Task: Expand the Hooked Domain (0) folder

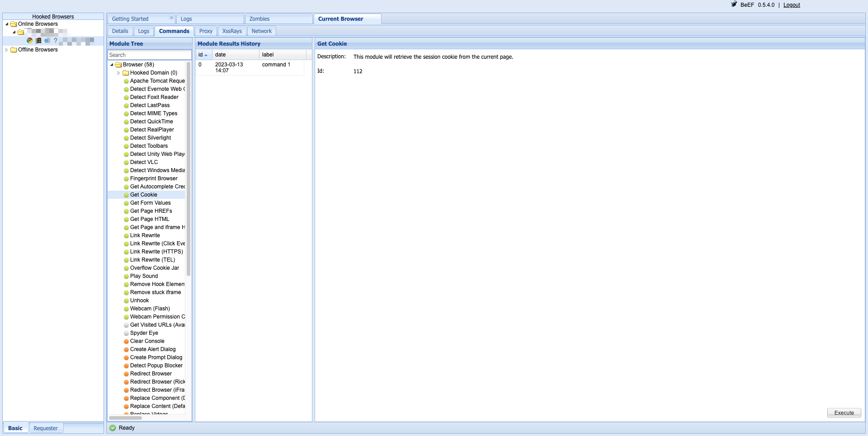Action: coord(119,73)
